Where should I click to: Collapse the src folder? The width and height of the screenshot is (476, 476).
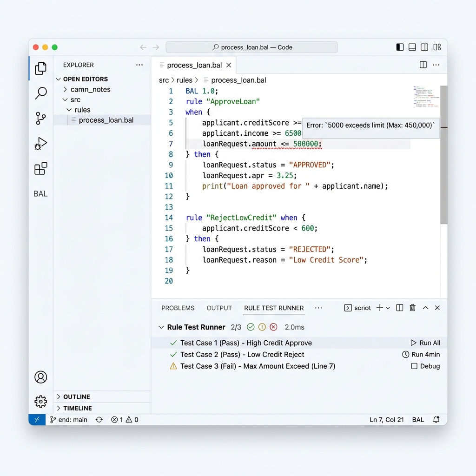pos(65,99)
